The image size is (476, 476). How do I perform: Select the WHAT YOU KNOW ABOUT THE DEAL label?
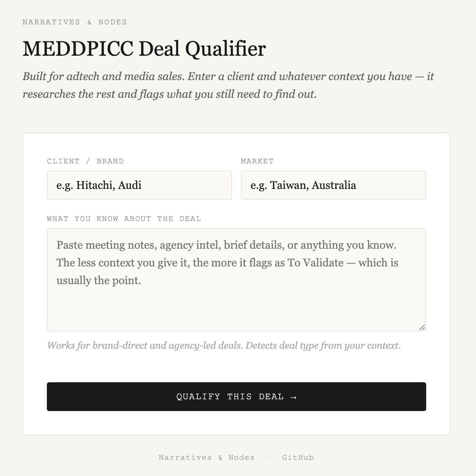[x=124, y=219]
